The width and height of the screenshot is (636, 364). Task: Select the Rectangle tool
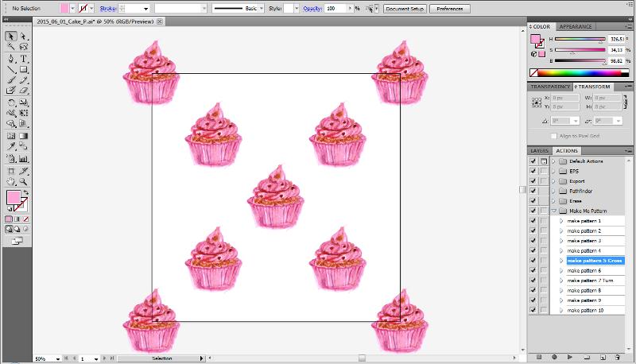(x=24, y=69)
